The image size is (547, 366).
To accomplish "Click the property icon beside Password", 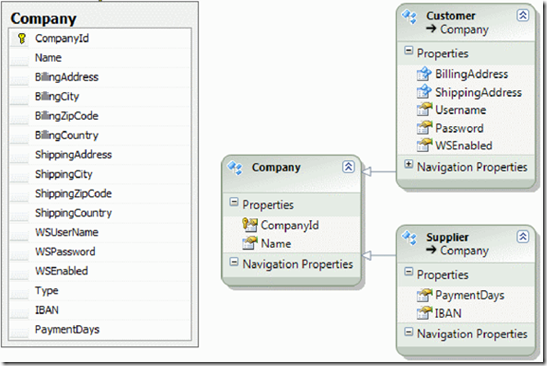I will pos(424,128).
